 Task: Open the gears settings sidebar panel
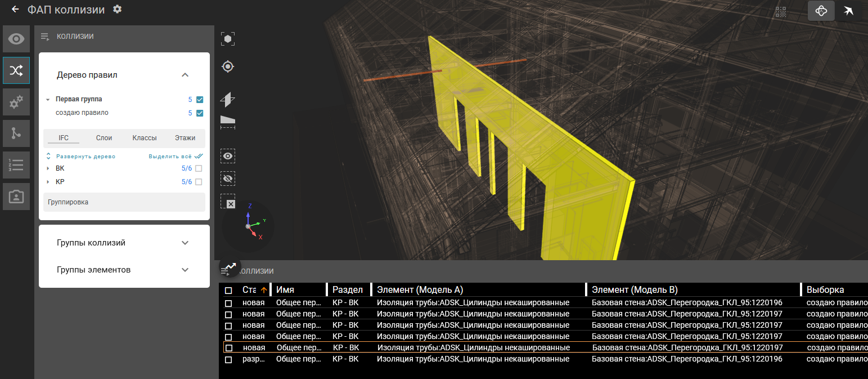pyautogui.click(x=16, y=102)
